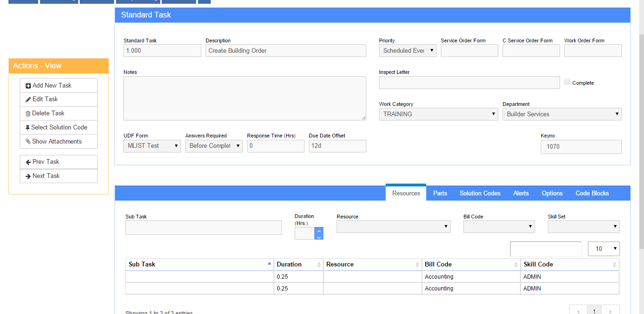Click the Delete Task trash icon
This screenshot has width=644, height=314.
28,113
